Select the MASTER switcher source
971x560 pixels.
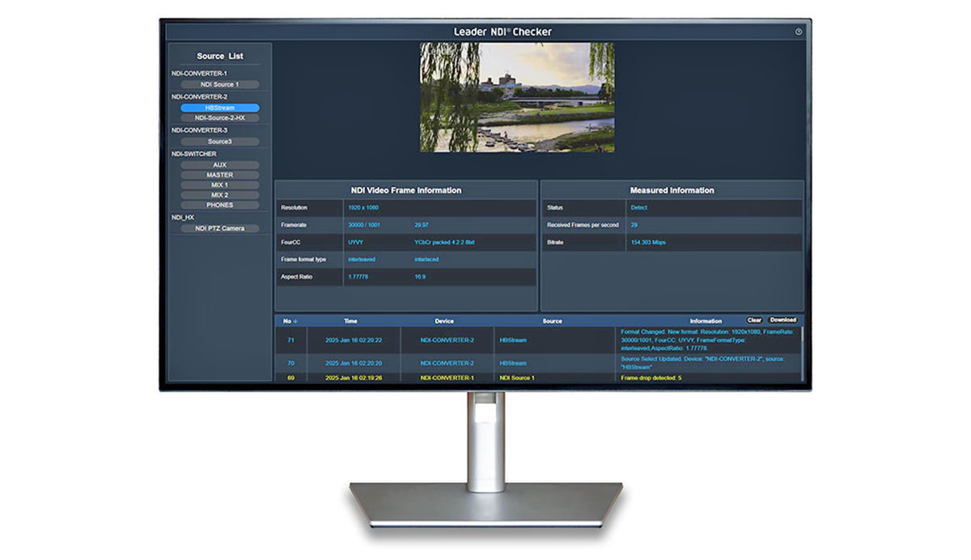[x=219, y=175]
